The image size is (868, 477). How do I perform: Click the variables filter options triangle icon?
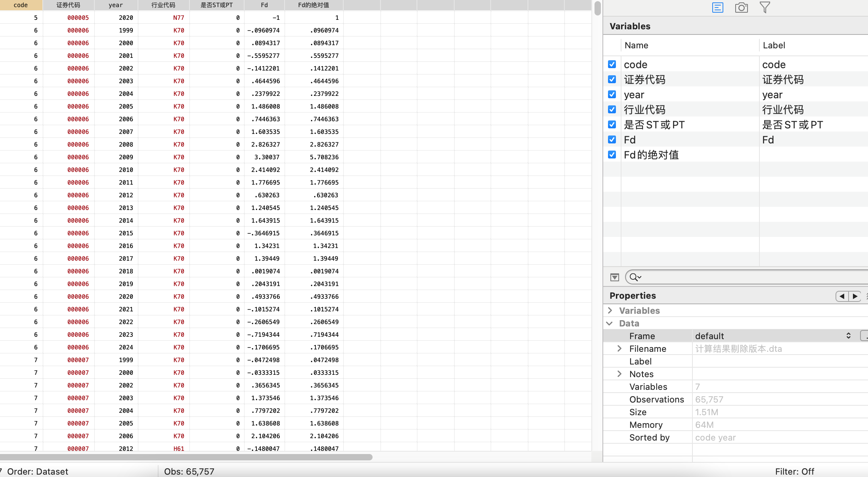click(615, 277)
